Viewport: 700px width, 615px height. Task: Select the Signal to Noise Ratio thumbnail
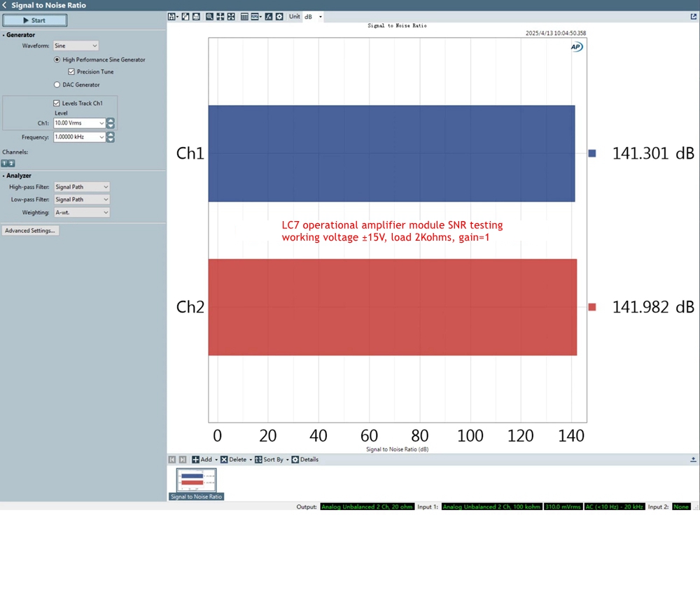[x=196, y=481]
